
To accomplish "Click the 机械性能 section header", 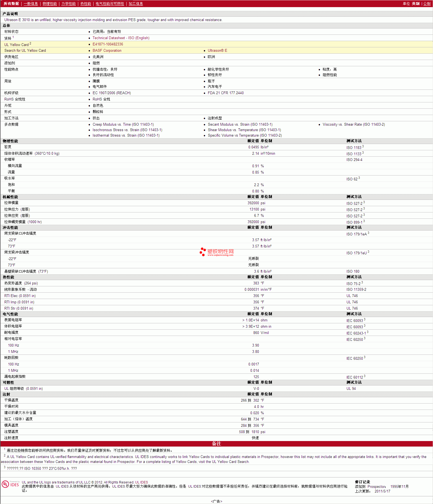I will click(x=10, y=197).
